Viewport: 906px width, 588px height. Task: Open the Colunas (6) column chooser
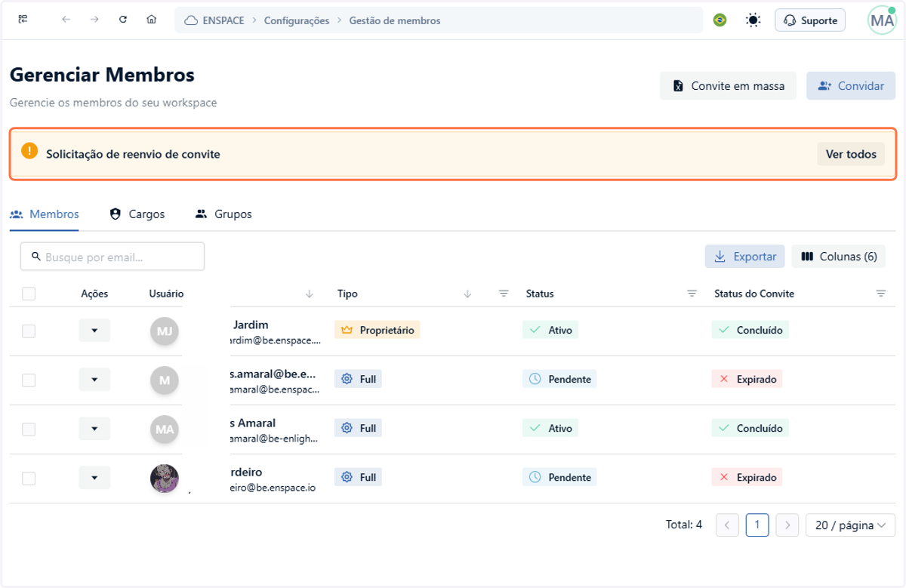pos(838,257)
